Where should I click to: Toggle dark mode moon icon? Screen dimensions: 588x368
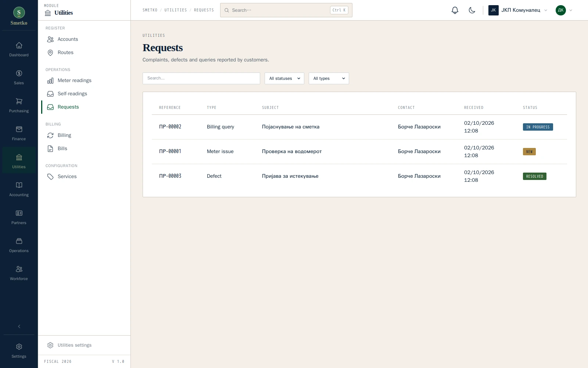pyautogui.click(x=472, y=10)
